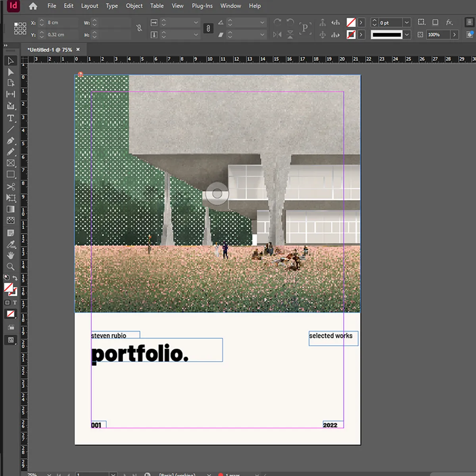The image size is (476, 476).
Task: Click the stroke color swatch in the toolbar
Action: point(16,294)
